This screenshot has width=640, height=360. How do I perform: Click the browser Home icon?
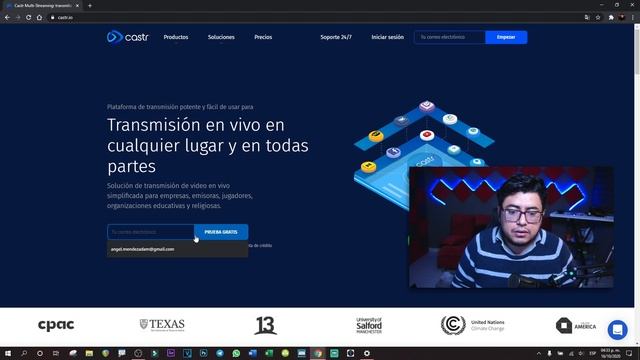(39, 18)
